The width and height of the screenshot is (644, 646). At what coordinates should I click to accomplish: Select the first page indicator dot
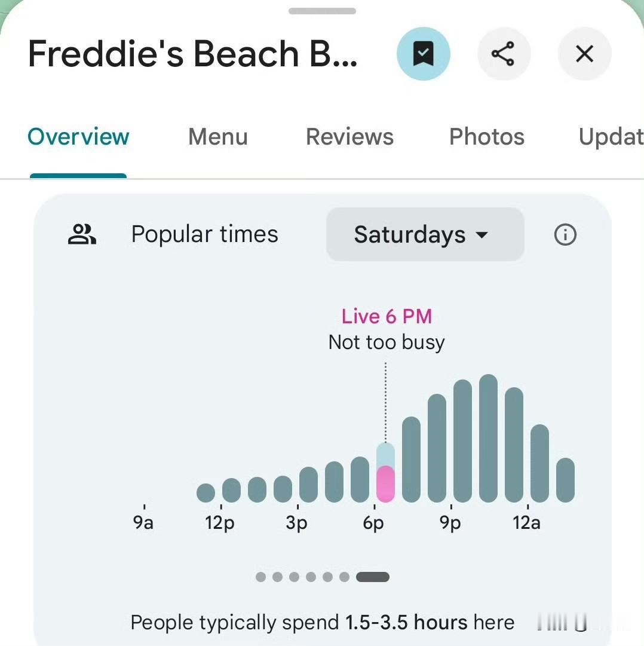[260, 577]
